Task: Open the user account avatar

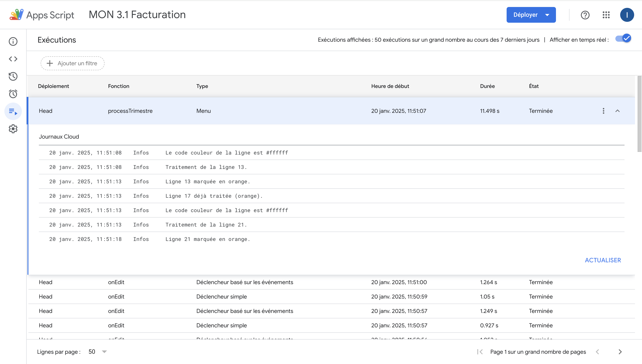Action: [627, 15]
